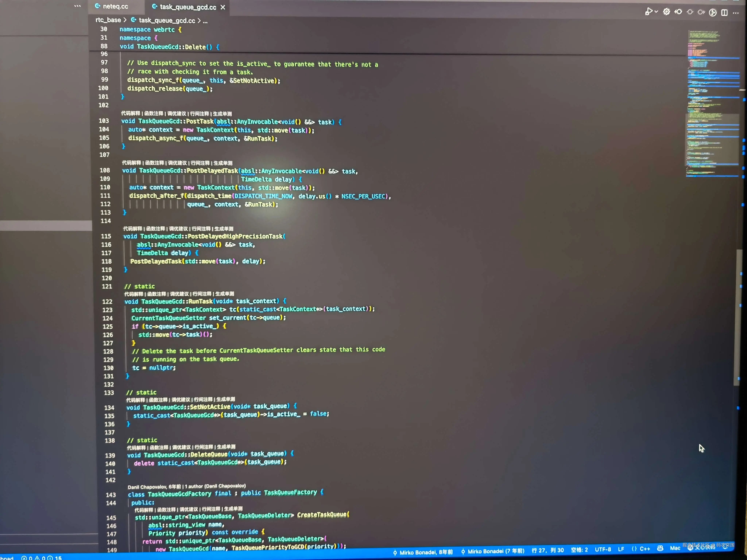Click 生成单测 code lens above RunTask
Viewport: 747px width, 560px height.
225,294
